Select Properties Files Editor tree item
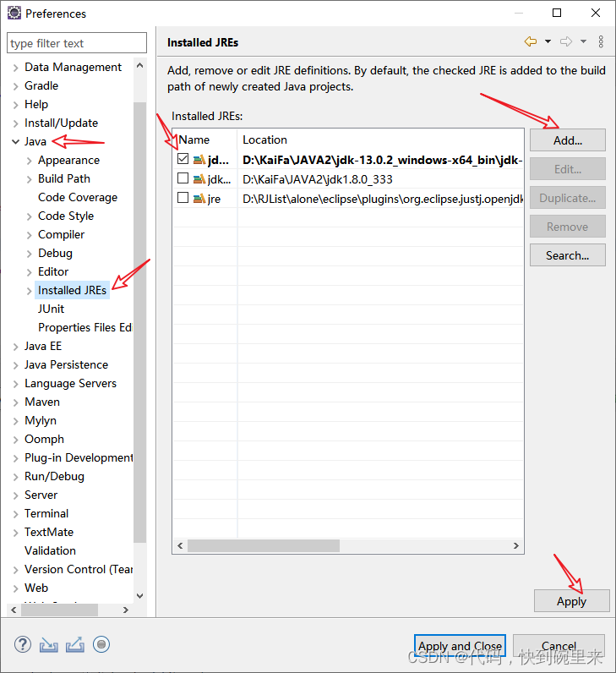Viewport: 616px width, 673px height. click(x=85, y=327)
